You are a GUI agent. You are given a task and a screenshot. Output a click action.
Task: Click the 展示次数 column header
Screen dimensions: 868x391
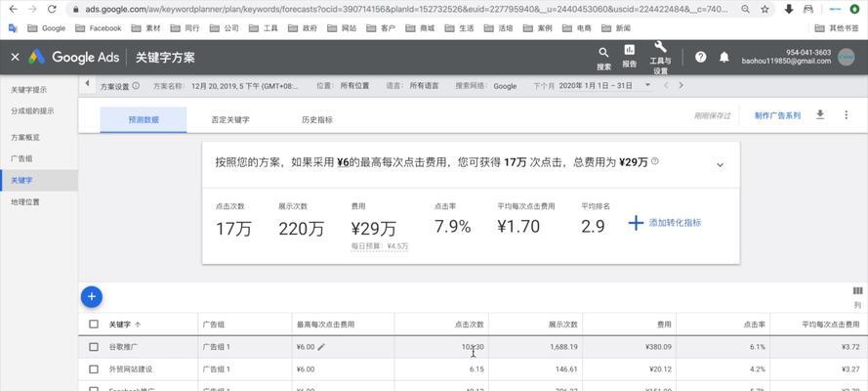(563, 324)
